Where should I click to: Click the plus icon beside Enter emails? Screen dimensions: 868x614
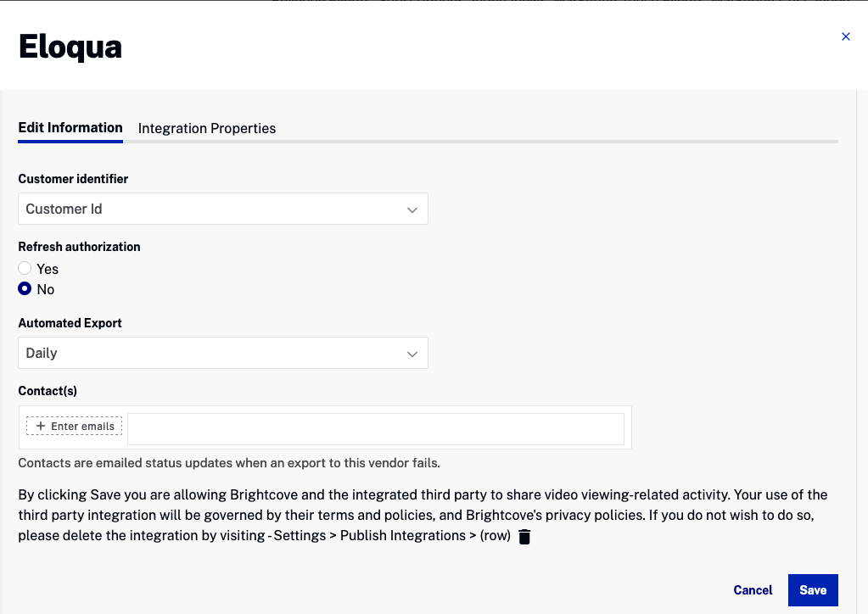click(x=41, y=426)
